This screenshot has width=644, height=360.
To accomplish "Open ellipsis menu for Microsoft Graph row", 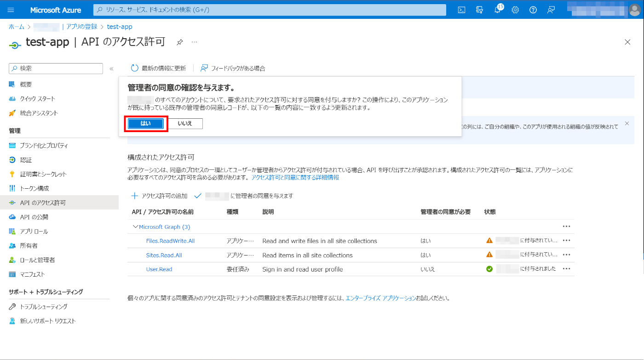I will pyautogui.click(x=566, y=226).
